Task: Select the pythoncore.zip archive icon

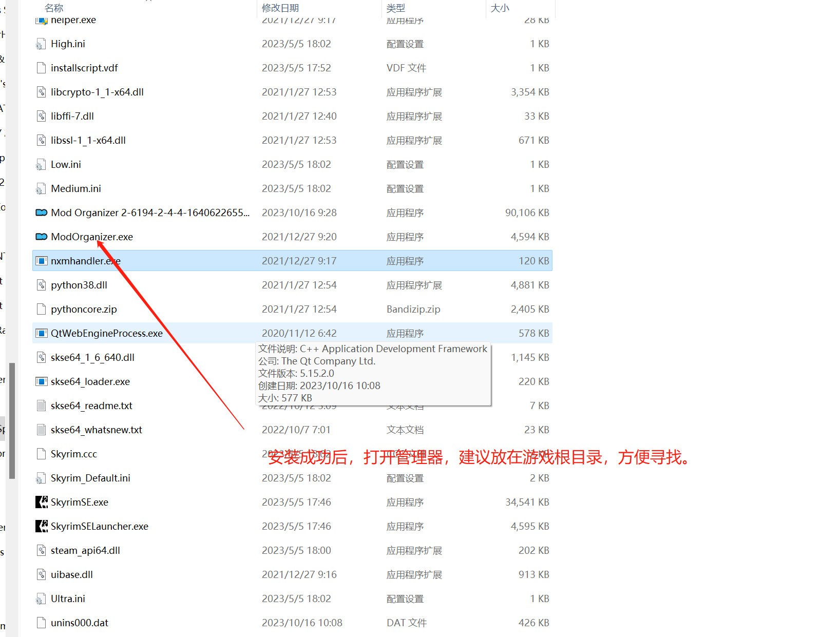Action: 41,309
